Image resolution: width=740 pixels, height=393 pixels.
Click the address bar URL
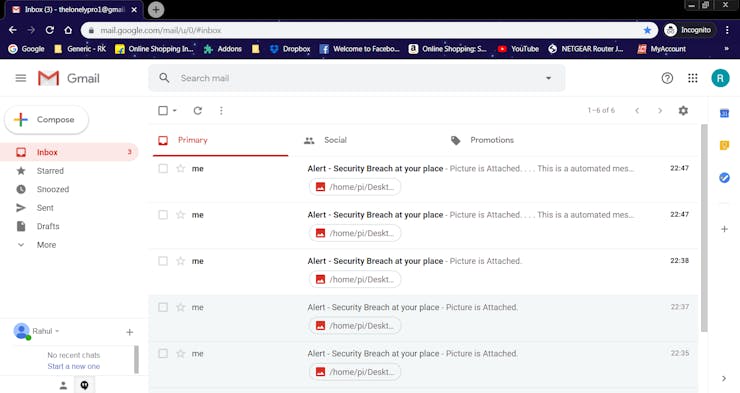(x=160, y=30)
